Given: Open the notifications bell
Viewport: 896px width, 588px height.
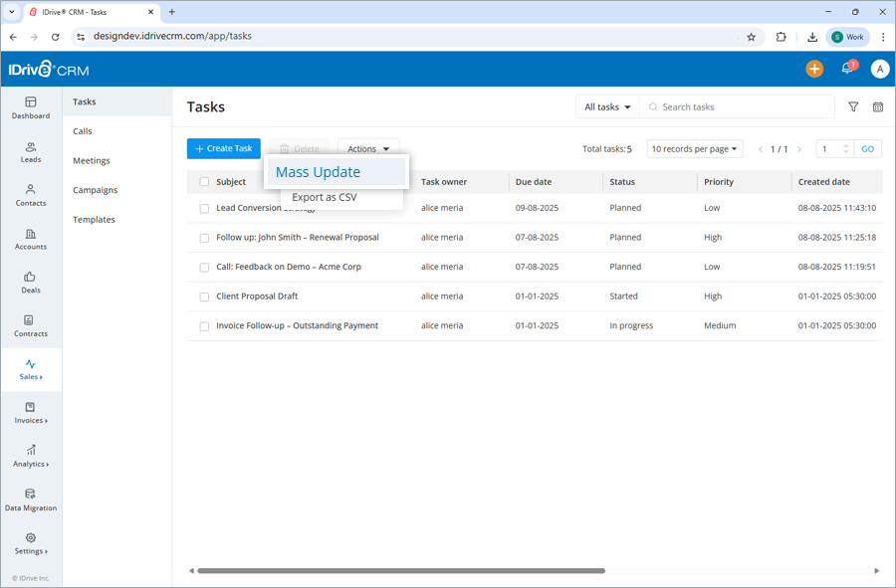Looking at the screenshot, I should point(847,69).
